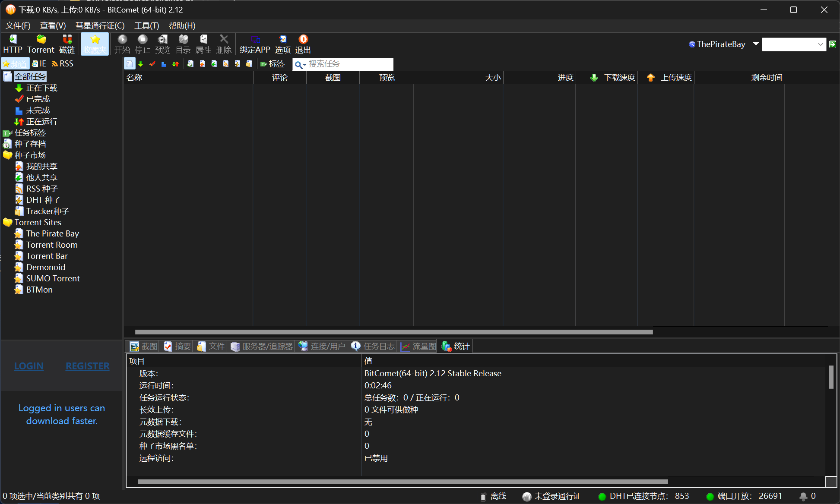Click the red checkmark completed filter icon
The image size is (840, 504).
click(152, 64)
